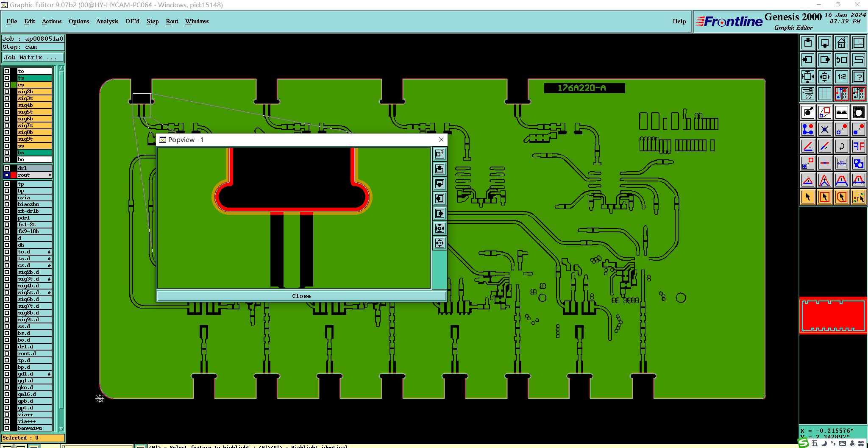Select the mirror F flip tool
The height and width of the screenshot is (448, 868).
(858, 146)
